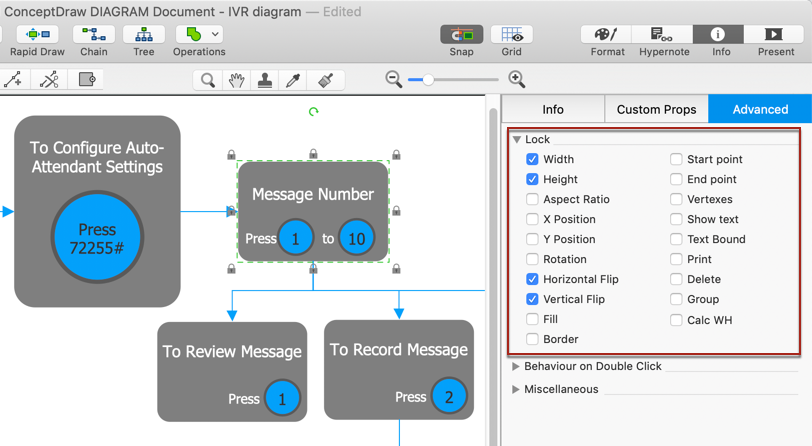
Task: Switch to the Custom Props tab
Action: coord(656,109)
